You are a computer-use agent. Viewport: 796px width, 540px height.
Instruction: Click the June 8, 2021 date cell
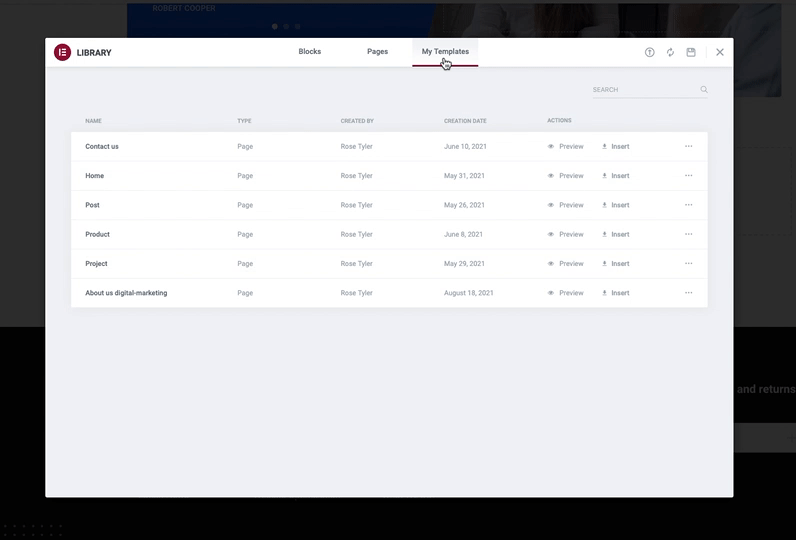point(463,234)
